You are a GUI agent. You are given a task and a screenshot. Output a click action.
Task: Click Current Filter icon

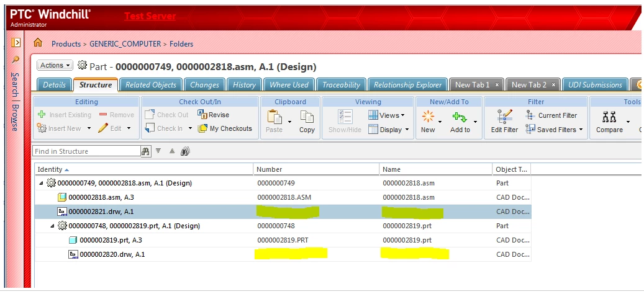[530, 115]
